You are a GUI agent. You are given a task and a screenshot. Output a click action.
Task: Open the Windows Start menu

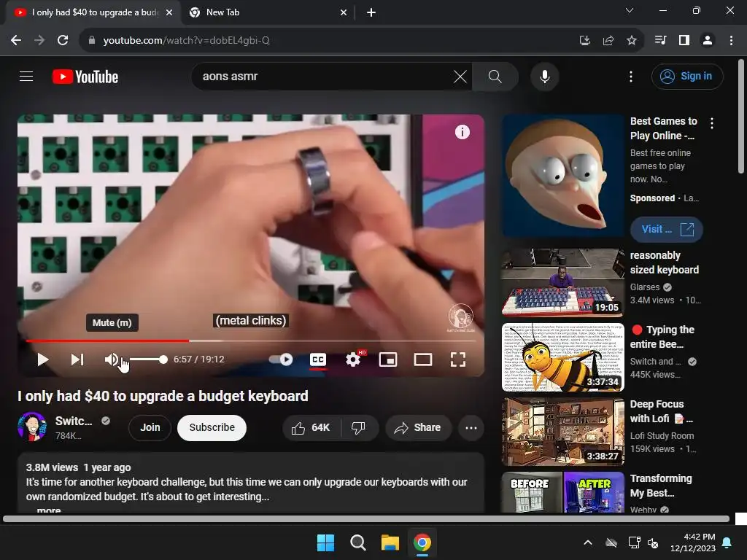coord(326,542)
